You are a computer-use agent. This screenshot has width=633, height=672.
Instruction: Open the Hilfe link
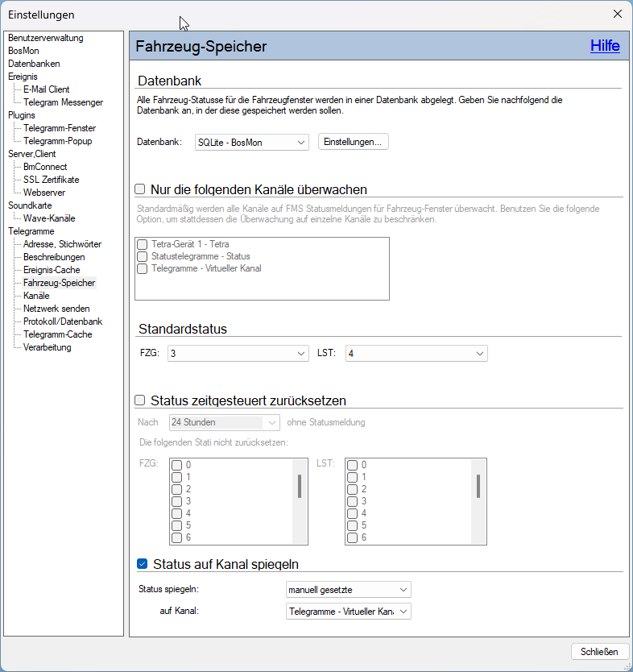[x=605, y=45]
